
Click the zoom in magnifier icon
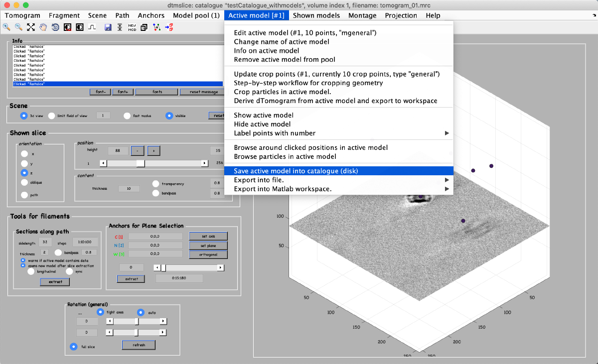tap(7, 27)
